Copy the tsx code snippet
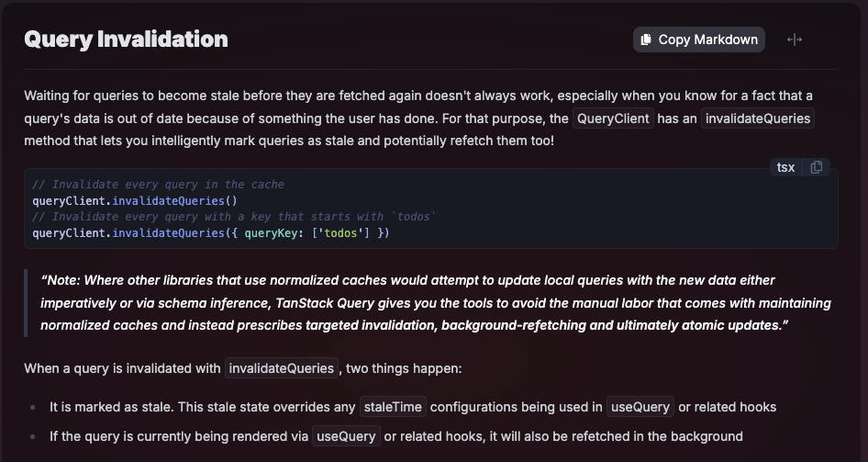Screen dimensions: 868x462 tap(817, 167)
